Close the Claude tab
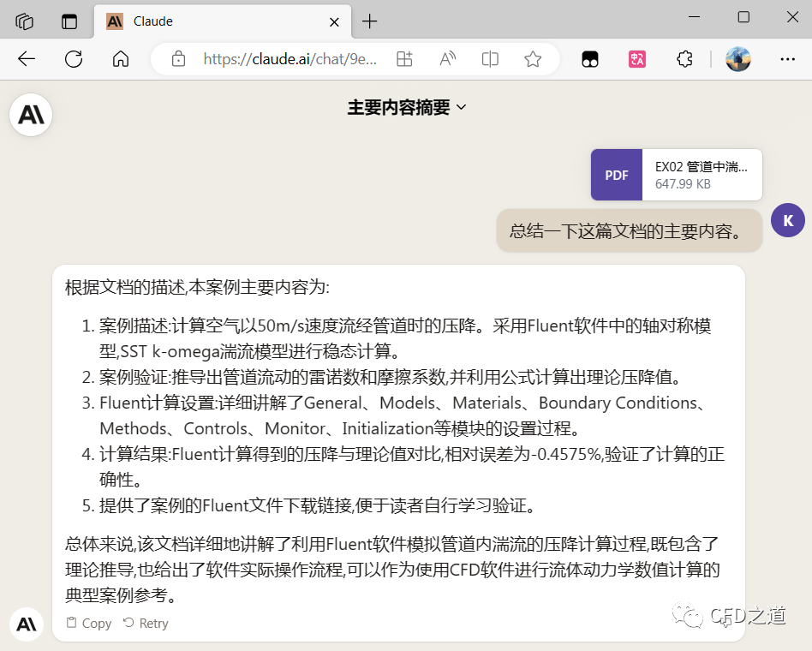This screenshot has width=812, height=651. 336,21
